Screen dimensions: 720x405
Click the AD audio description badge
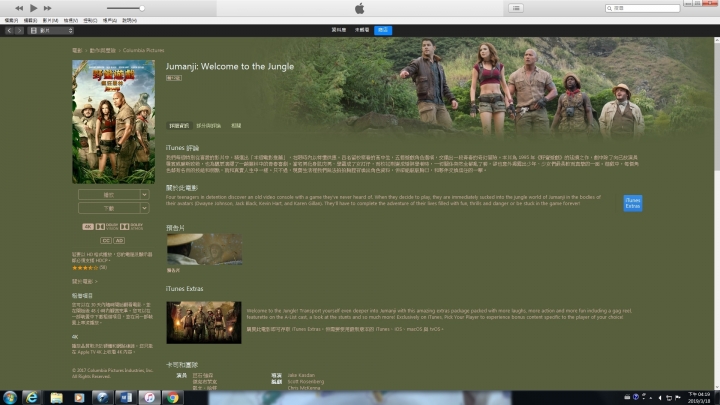click(119, 240)
